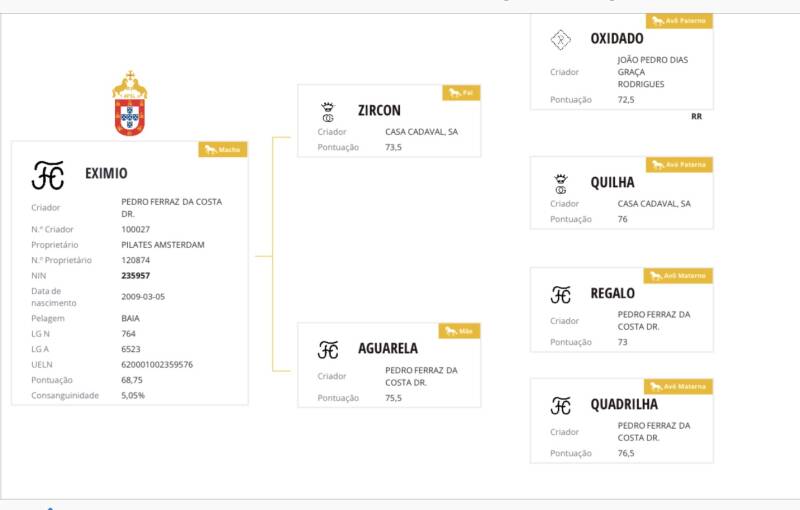Click the QUILHA crown brand icon
The height and width of the screenshot is (510, 800).
point(560,183)
